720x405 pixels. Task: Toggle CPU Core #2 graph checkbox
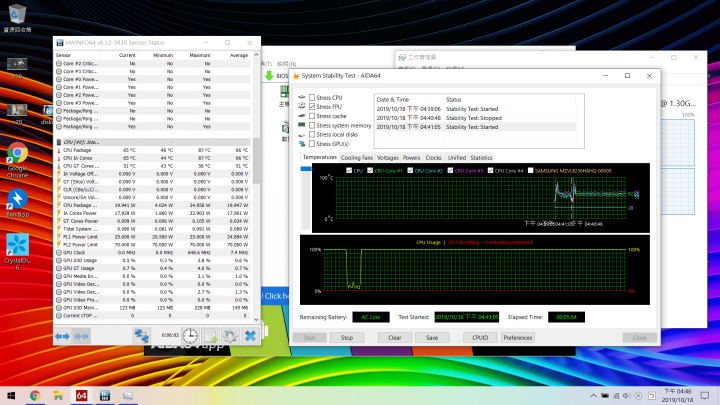410,170
